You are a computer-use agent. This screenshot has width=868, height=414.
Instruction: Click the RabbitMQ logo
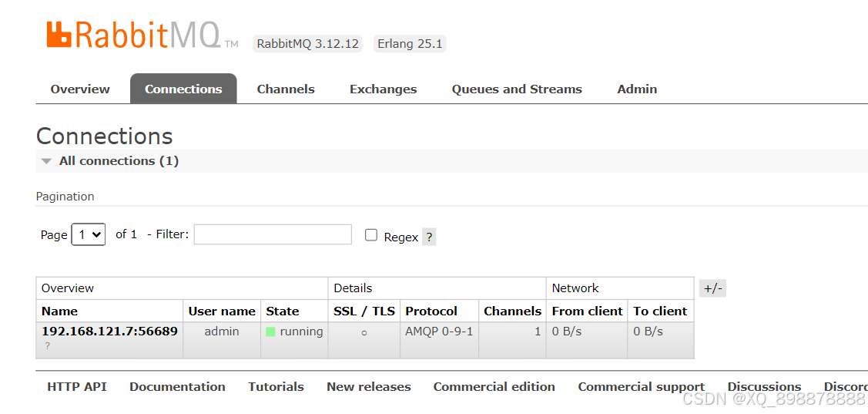click(142, 36)
